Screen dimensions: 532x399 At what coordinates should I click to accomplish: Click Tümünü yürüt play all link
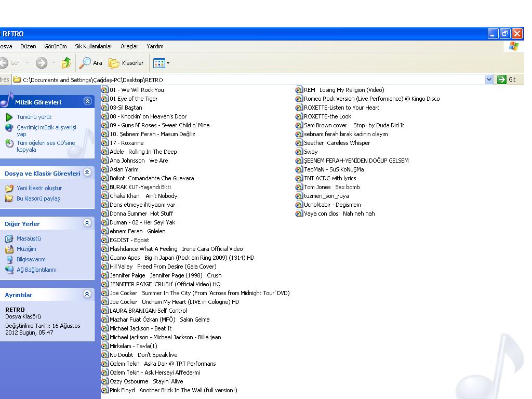(34, 117)
